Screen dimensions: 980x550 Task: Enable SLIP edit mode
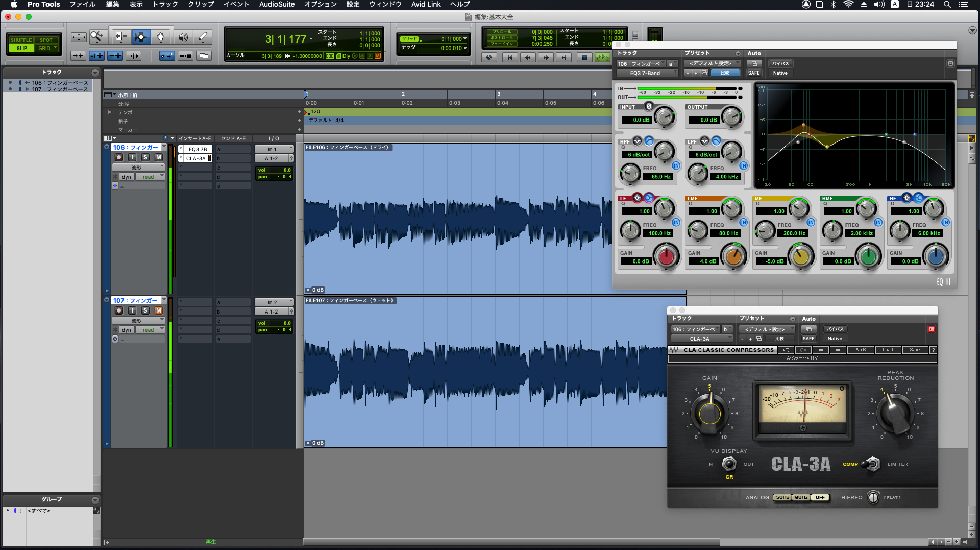pos(21,48)
